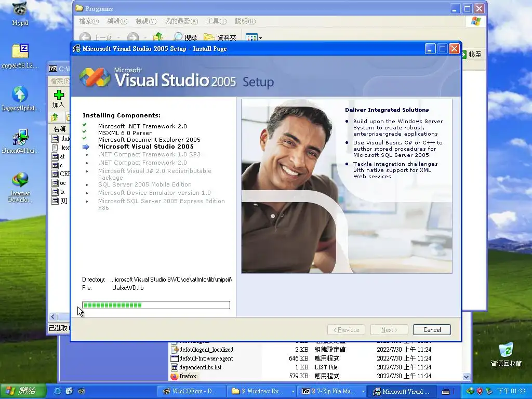The image size is (532, 399).
Task: Expand the Back history dropdown arrow
Action: tap(118, 37)
